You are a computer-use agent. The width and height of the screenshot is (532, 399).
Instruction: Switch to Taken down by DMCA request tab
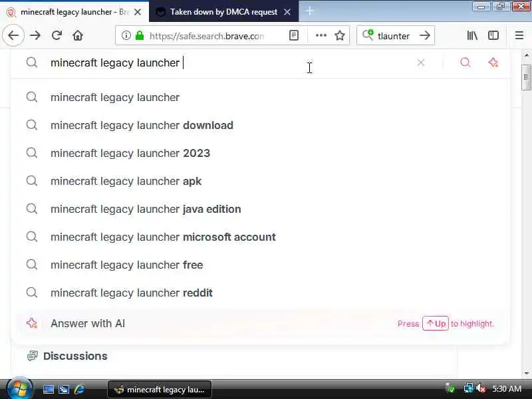[223, 12]
